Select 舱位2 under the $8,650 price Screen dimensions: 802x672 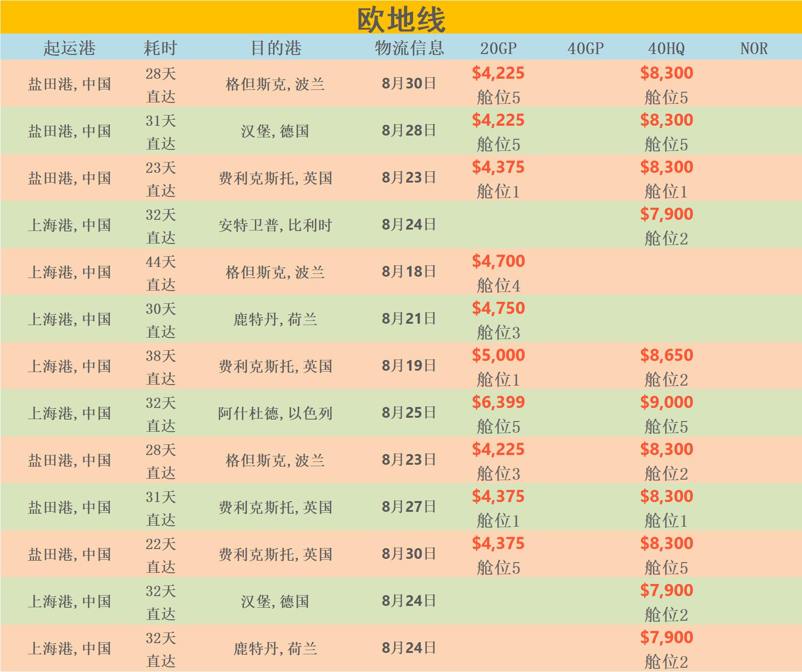666,380
